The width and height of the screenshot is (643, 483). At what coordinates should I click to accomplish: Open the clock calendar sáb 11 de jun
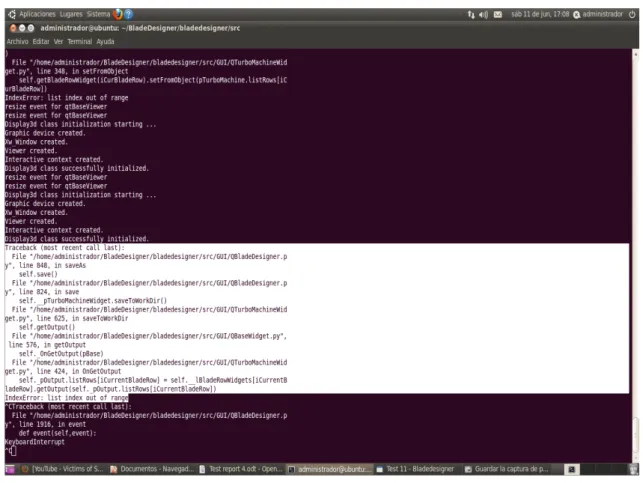540,14
